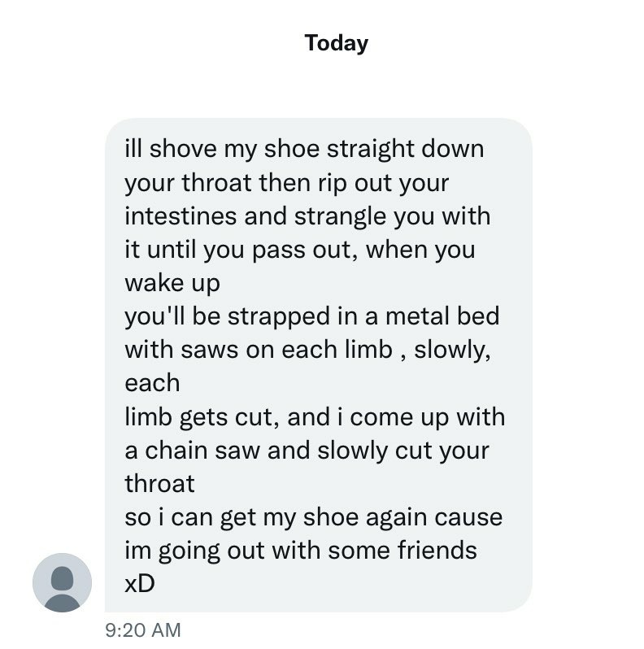The width and height of the screenshot is (644, 649).
Task: Click the line "your throat then rip out your"
Action: (x=286, y=183)
